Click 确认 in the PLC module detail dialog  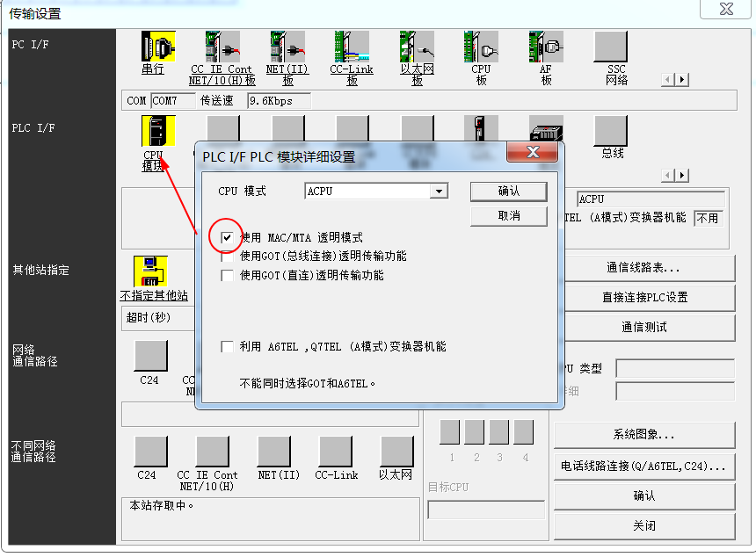(x=509, y=192)
